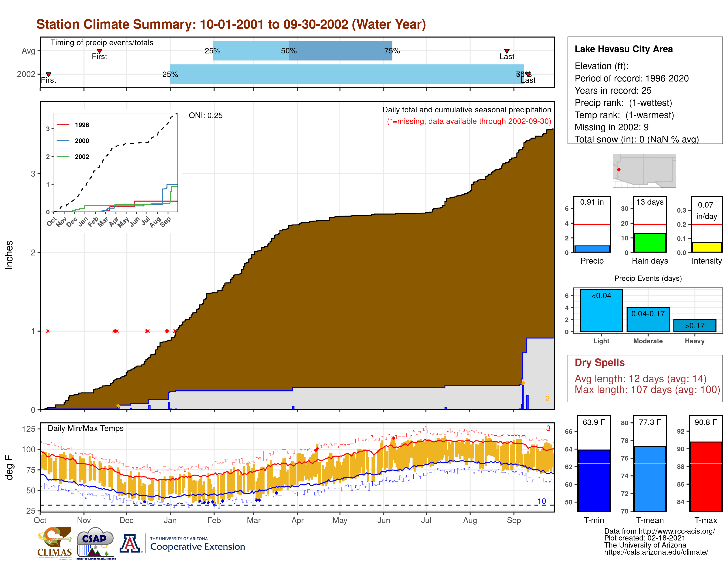Click the Avg 'First' red triangle marker
728x563 pixels.
[99, 51]
